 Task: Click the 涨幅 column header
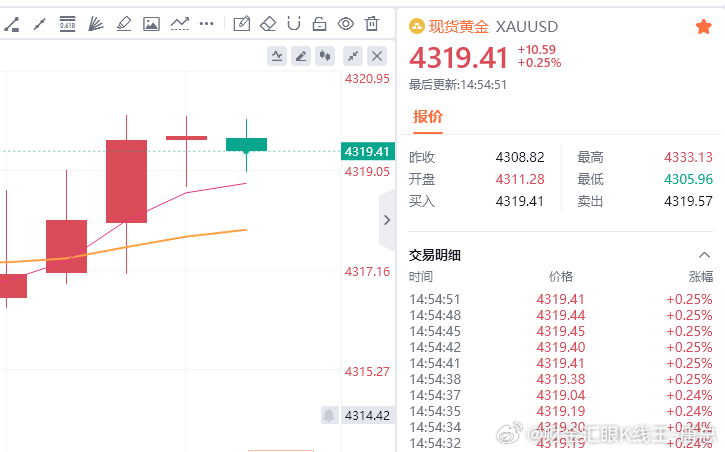coord(700,276)
